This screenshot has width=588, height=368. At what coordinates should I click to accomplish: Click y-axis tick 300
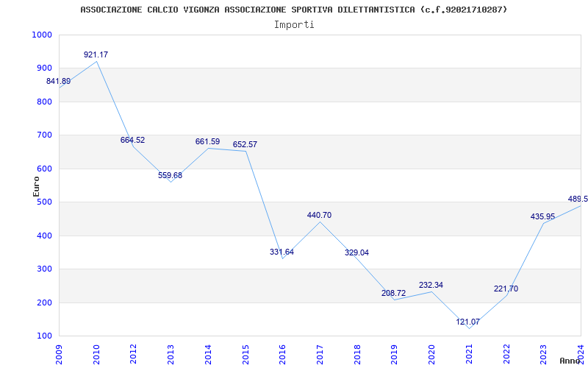44,269
